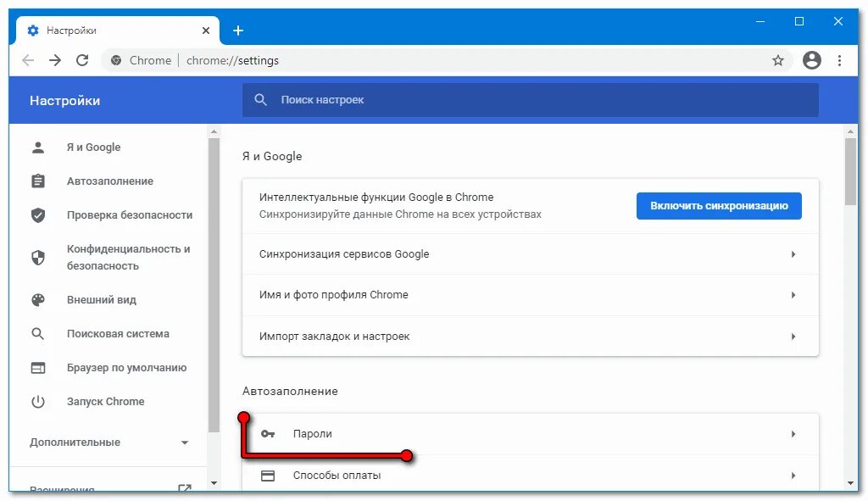The height and width of the screenshot is (501, 868).
Task: Select Автозаполнение in the sidebar
Action: (110, 181)
